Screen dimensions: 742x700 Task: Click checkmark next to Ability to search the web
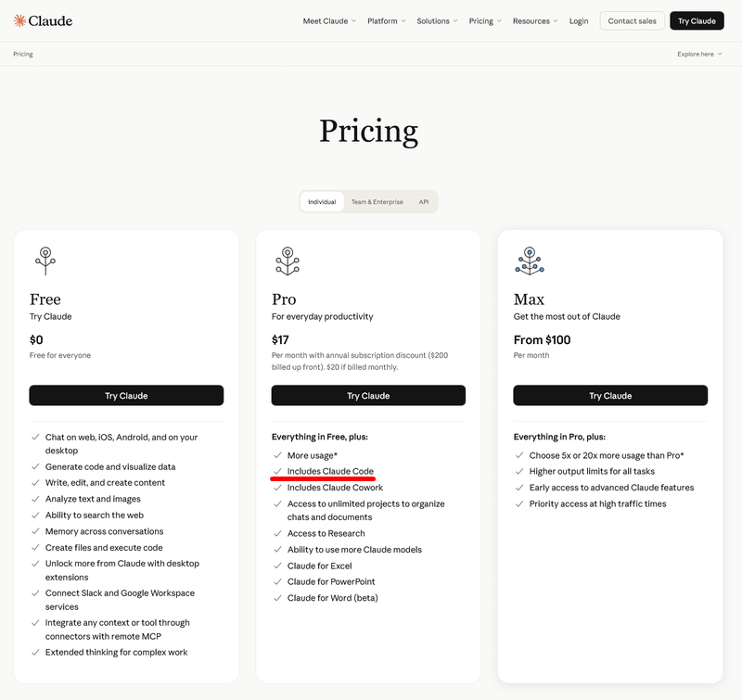(x=35, y=515)
